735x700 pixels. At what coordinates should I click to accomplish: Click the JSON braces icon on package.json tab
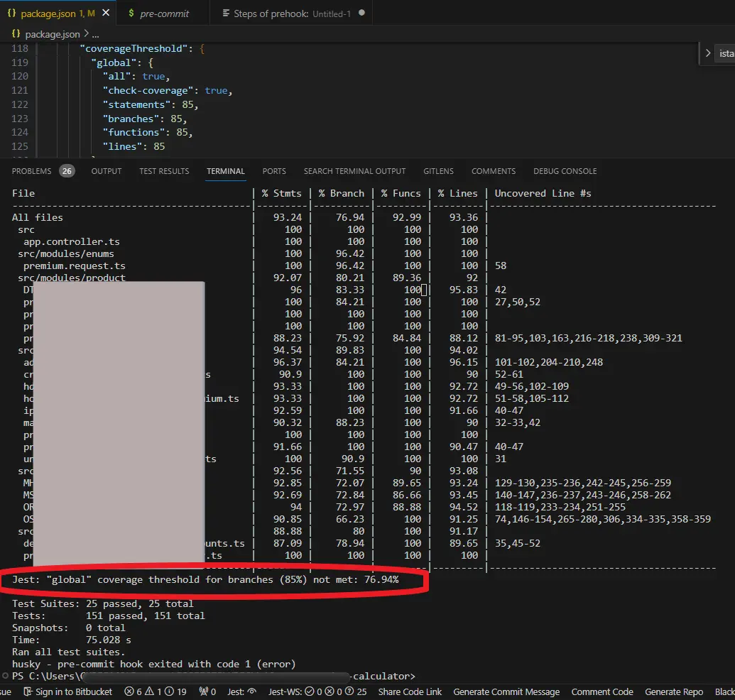coord(12,13)
